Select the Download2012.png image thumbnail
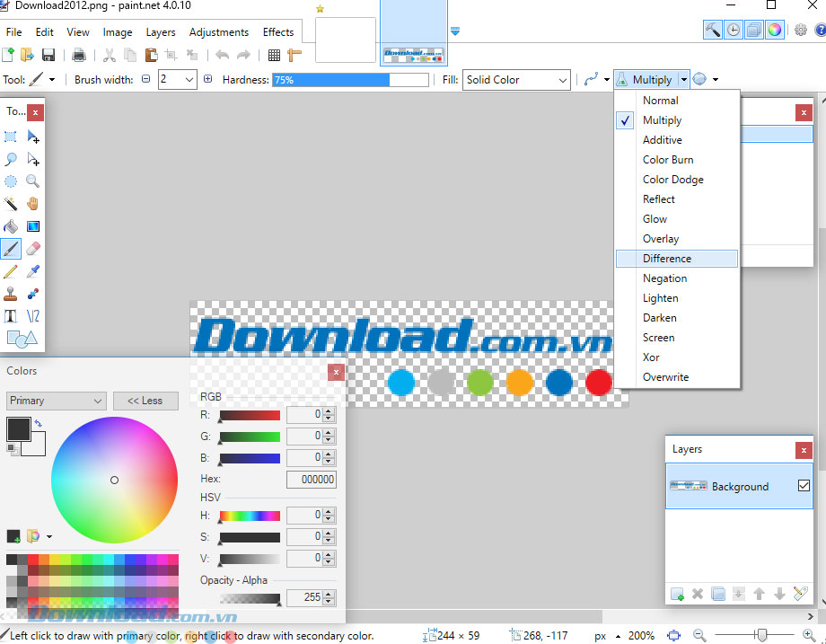Image resolution: width=826 pixels, height=644 pixels. click(414, 34)
